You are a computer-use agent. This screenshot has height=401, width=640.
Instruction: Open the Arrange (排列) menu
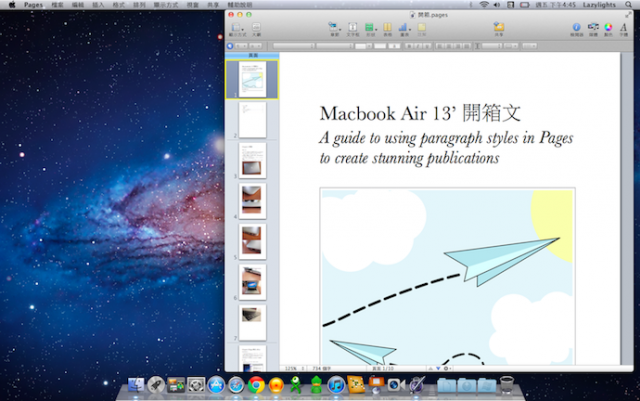coord(139,4)
